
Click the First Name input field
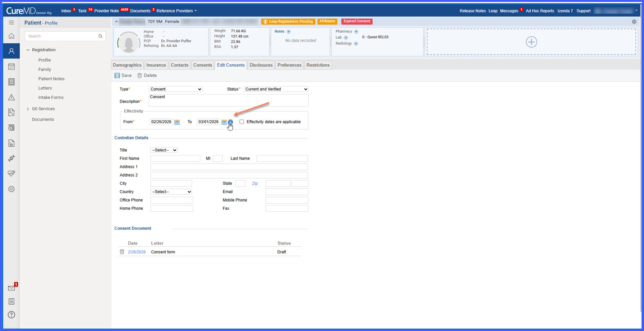[x=175, y=159]
